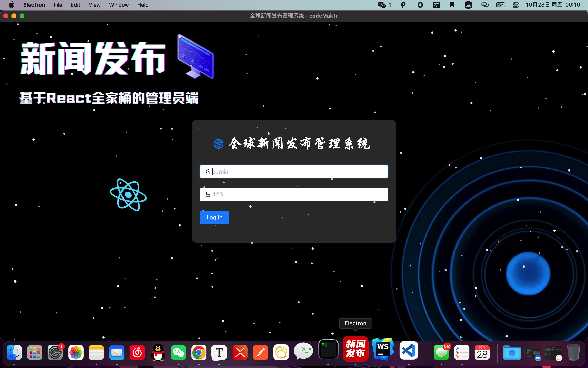Click the window title 全球新闻发布管理系统 - codeMak1r
Viewport: 588px width, 368px height.
coord(294,16)
